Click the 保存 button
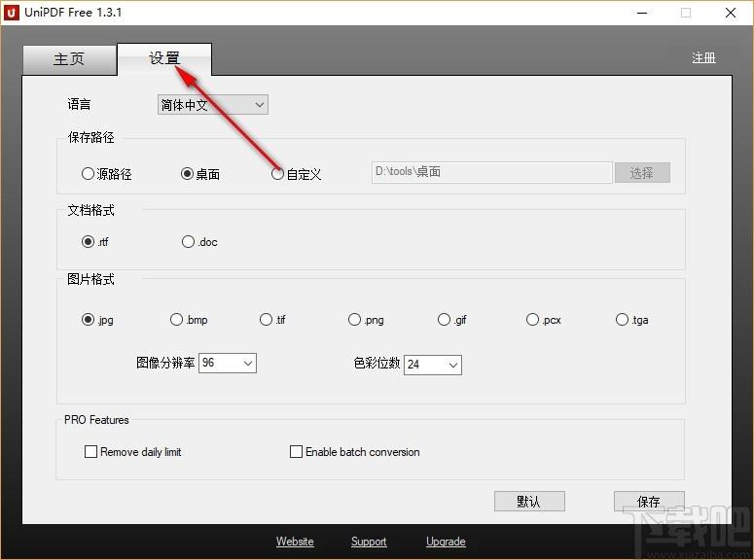Screen dimensions: 754x560 click(x=649, y=502)
